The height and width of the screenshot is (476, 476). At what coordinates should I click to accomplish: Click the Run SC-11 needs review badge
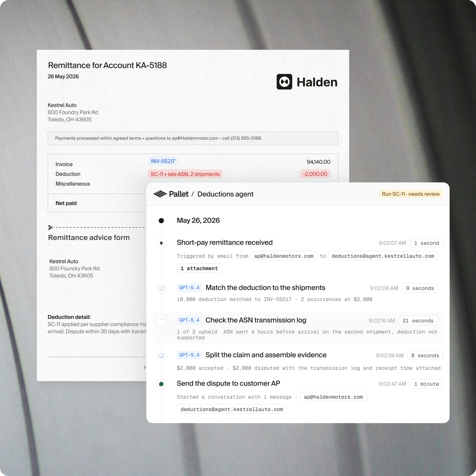411,194
